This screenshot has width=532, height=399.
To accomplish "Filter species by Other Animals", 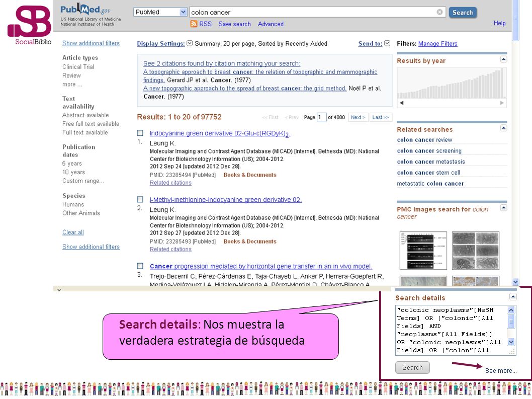I will point(81,213).
